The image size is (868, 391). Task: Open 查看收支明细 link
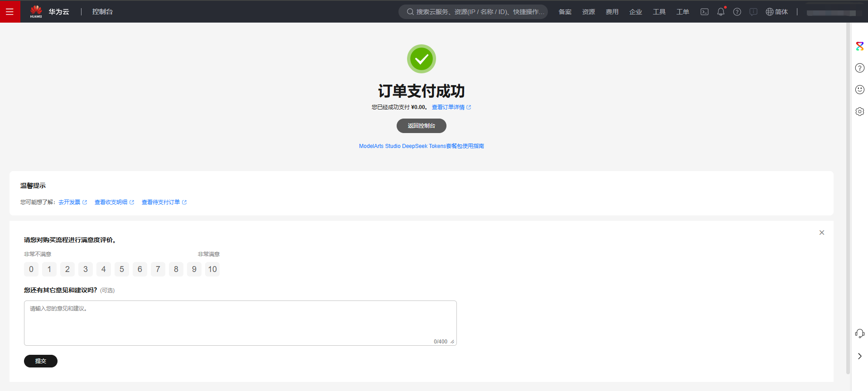[x=111, y=202]
